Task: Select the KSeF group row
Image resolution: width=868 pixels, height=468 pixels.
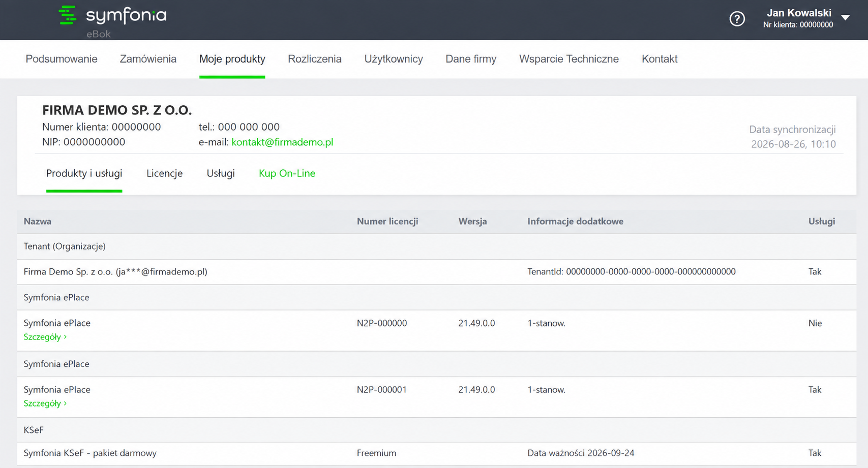Action: click(x=437, y=430)
